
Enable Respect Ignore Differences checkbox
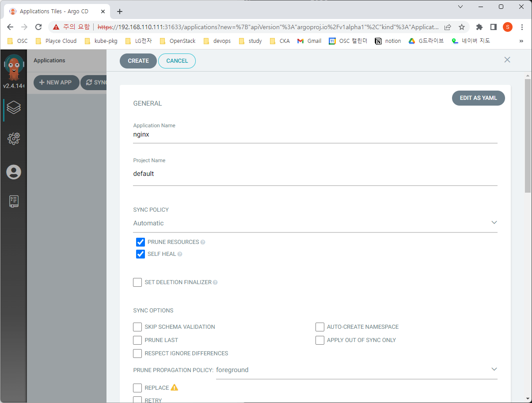pyautogui.click(x=137, y=354)
